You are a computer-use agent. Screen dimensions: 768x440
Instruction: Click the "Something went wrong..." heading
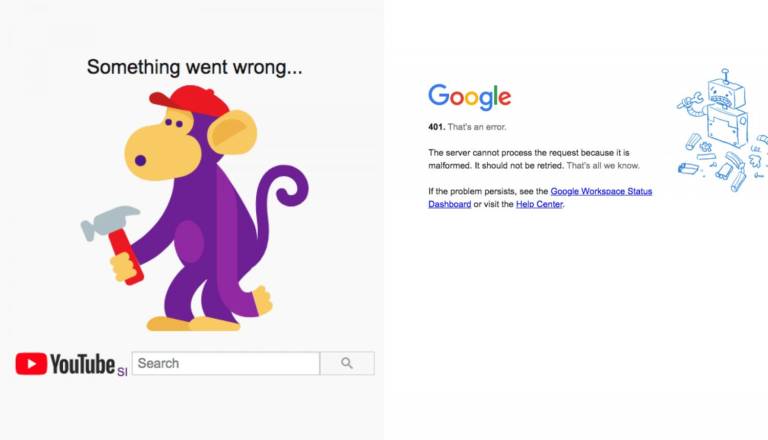click(194, 67)
